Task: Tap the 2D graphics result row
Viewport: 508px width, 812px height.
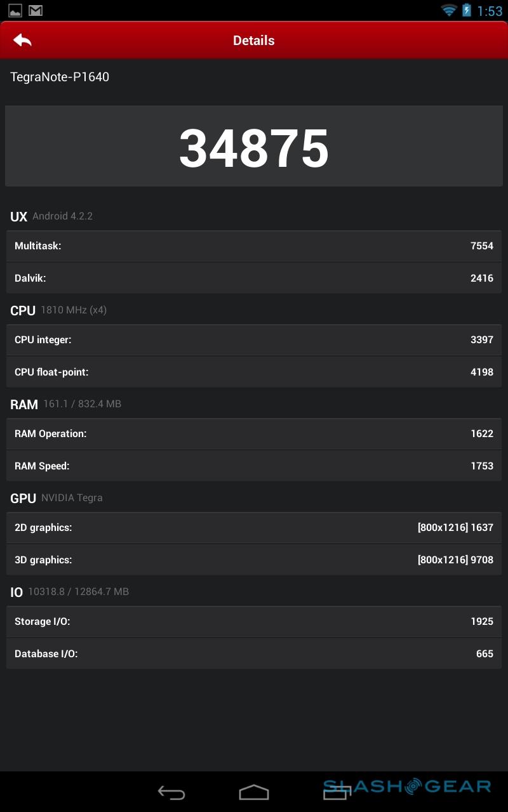Action: point(254,528)
